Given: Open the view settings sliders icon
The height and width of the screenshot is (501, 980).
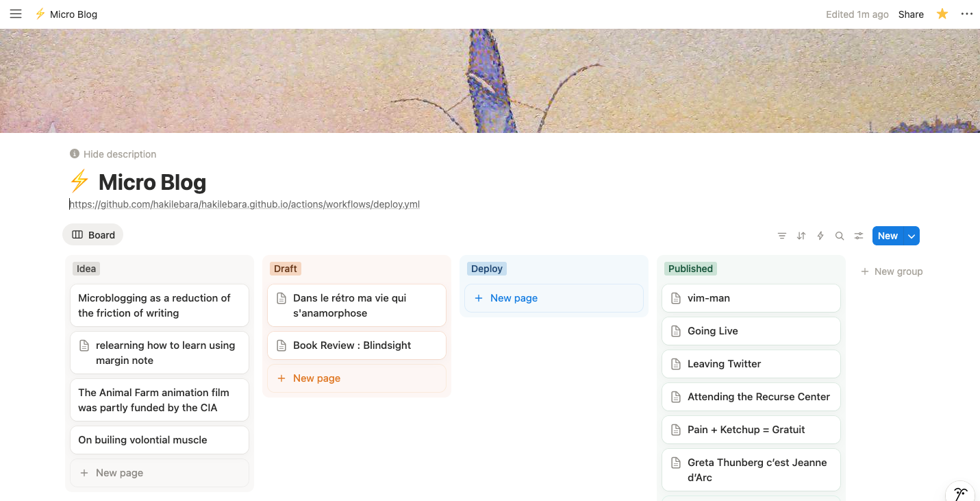Looking at the screenshot, I should 859,236.
